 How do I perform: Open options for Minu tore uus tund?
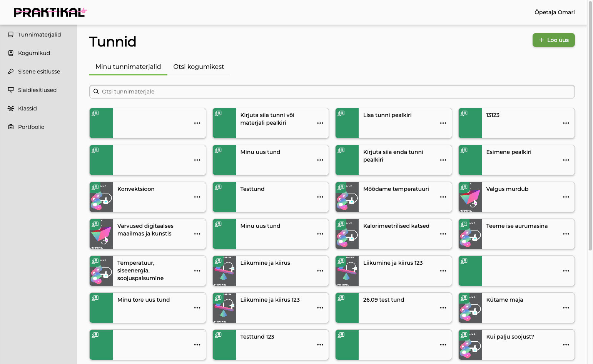point(197,308)
